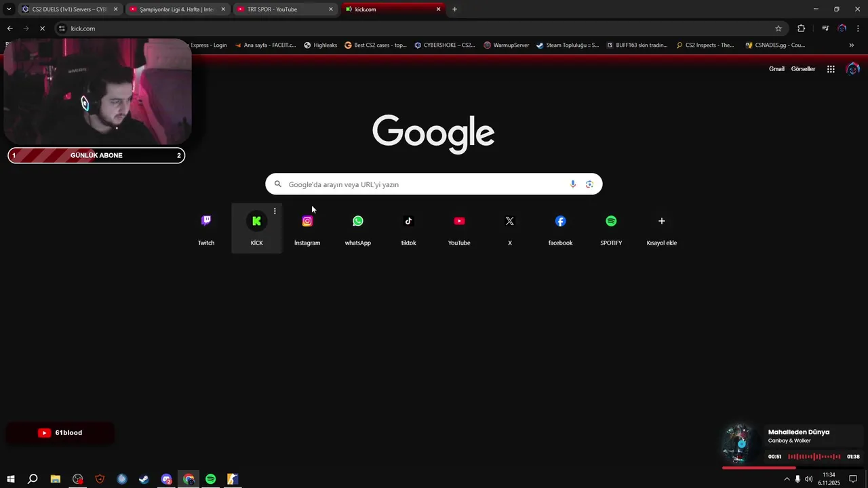The height and width of the screenshot is (488, 868).
Task: Focus the Google search box
Action: click(433, 184)
